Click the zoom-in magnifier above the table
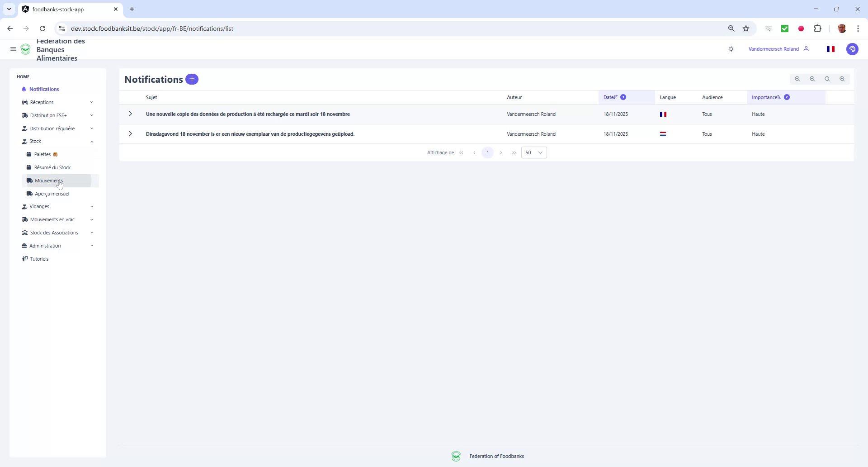The height and width of the screenshot is (467, 868). [x=842, y=79]
